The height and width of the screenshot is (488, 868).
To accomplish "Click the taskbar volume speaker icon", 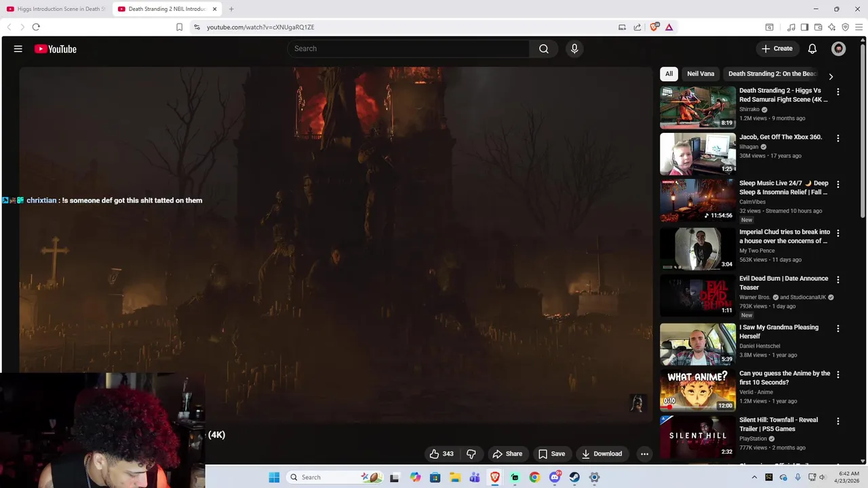I will [822, 477].
